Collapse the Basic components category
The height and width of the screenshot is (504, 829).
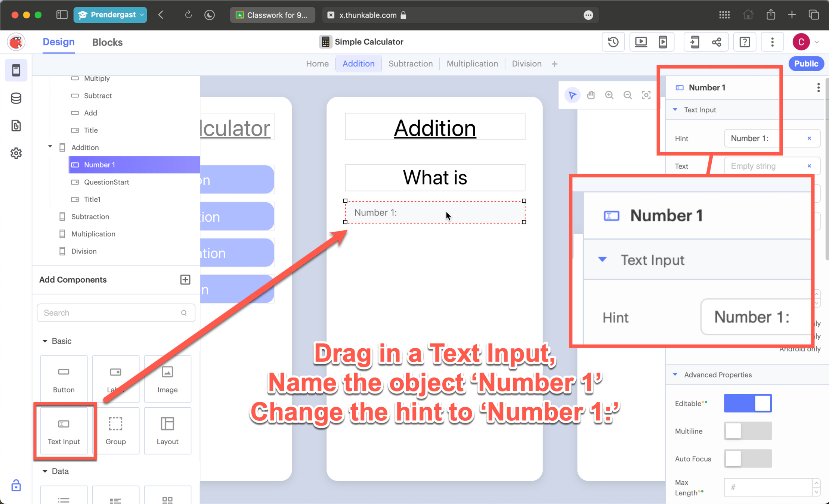click(45, 341)
